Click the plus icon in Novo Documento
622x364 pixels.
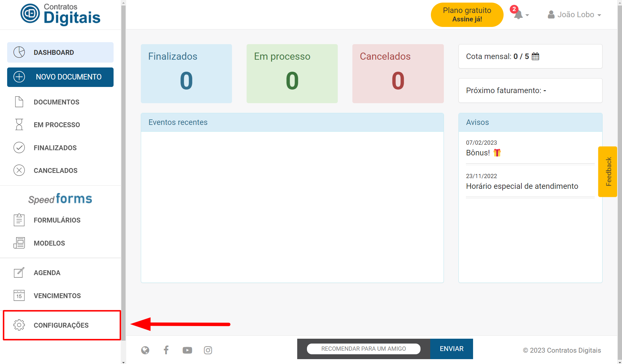(19, 77)
